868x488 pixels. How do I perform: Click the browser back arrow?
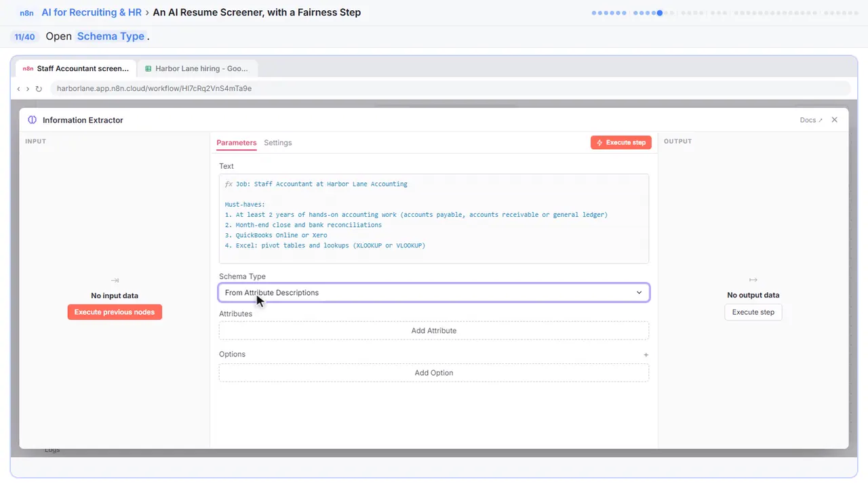pos(18,89)
